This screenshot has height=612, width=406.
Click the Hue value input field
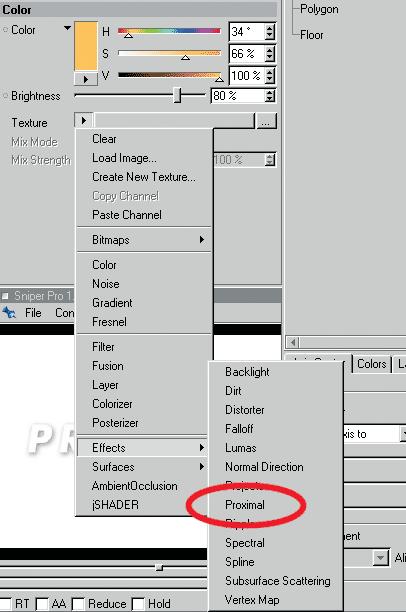pyautogui.click(x=247, y=32)
